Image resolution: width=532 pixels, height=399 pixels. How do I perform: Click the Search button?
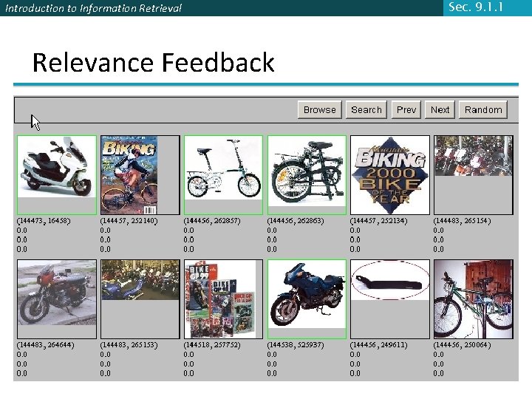366,109
